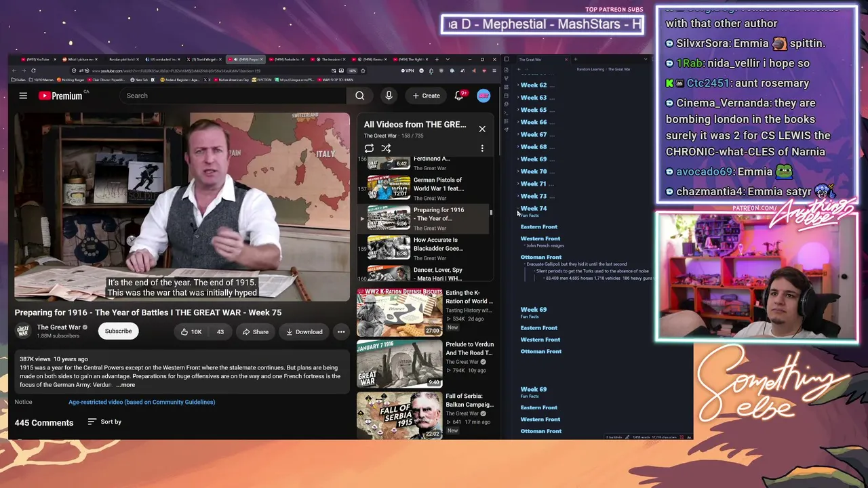Dislike the video showing 43
868x488 pixels.
[x=220, y=331]
